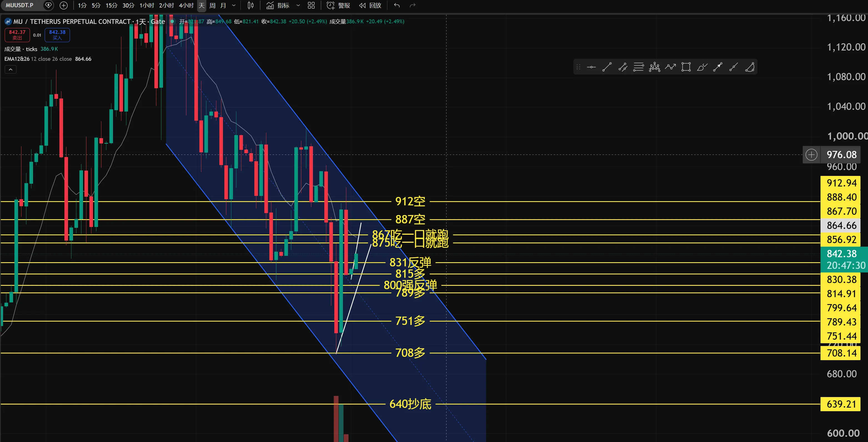
Task: Select the 天 daily timeframe
Action: coord(202,5)
